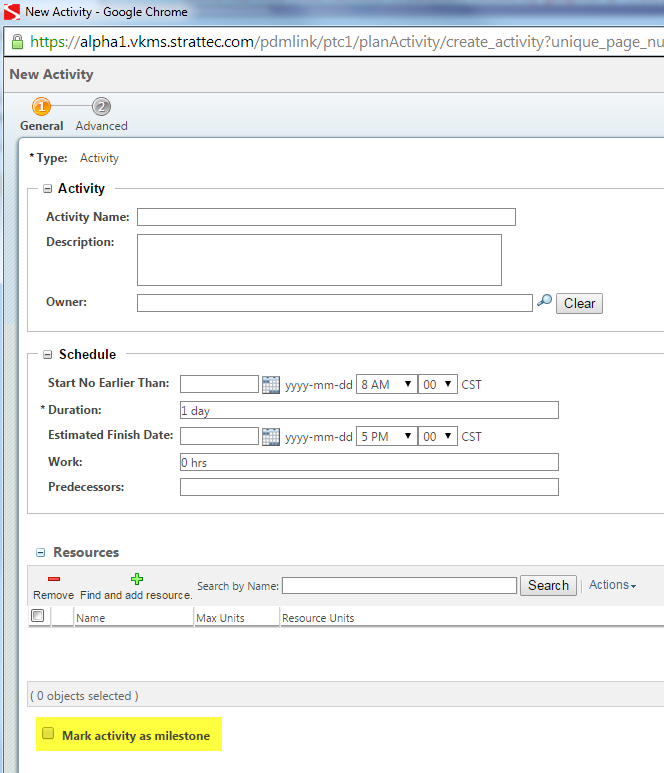The image size is (664, 773).
Task: Click the Type value 'Activity' text
Action: [100, 158]
